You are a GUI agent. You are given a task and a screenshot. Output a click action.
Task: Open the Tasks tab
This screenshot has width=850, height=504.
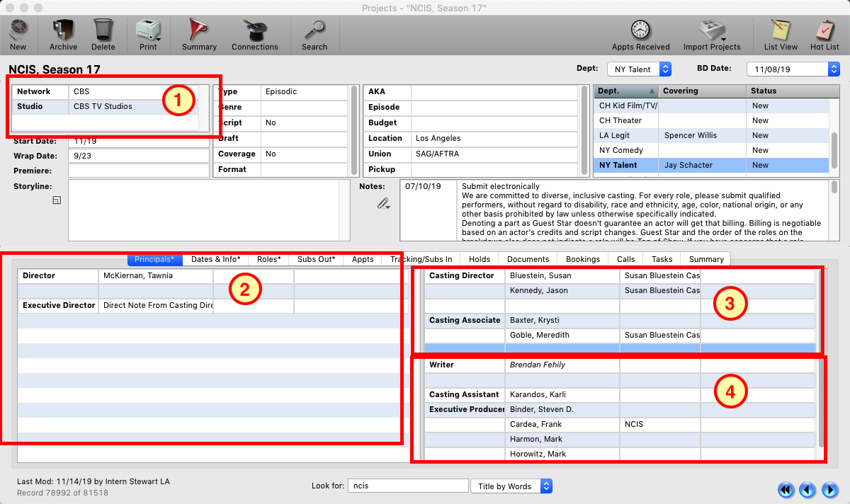[x=662, y=259]
